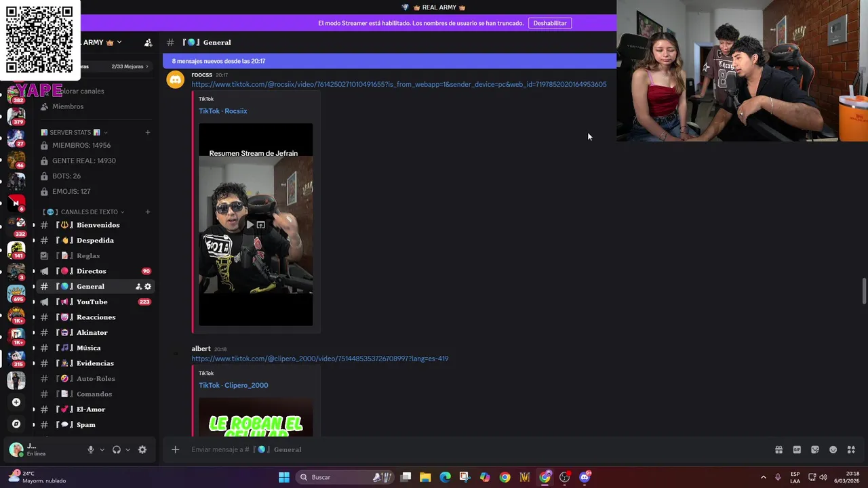Open the Despedida channel
The width and height of the screenshot is (868, 488).
pos(95,241)
